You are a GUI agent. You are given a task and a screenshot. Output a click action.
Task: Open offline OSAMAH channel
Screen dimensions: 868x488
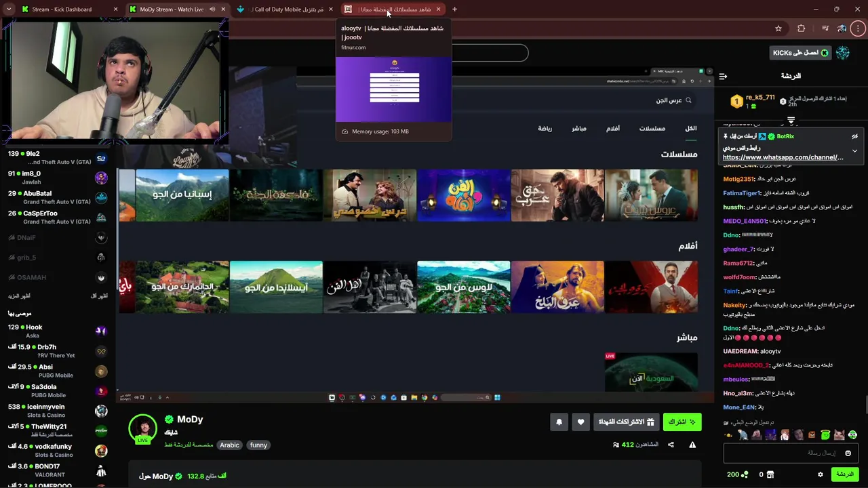click(x=58, y=277)
